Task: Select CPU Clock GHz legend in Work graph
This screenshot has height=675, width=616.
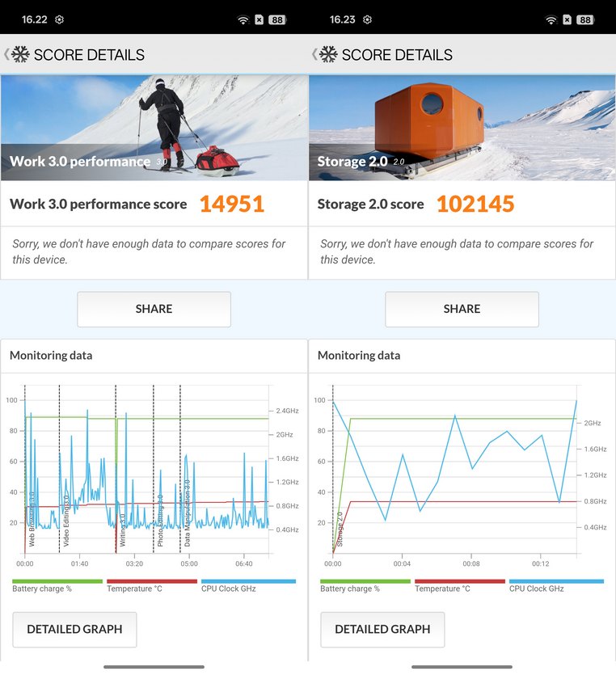Action: (248, 586)
